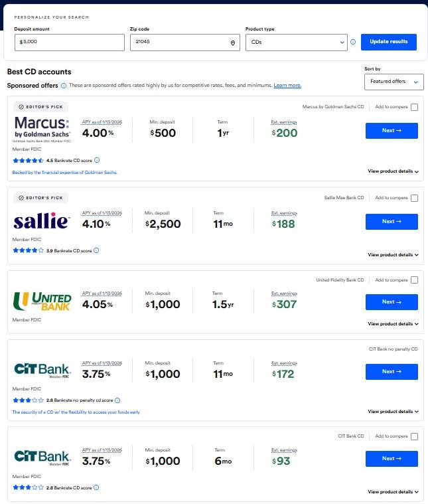The width and height of the screenshot is (428, 504).
Task: Click info icon by CIT no penalty cd score
Action: coord(117,400)
